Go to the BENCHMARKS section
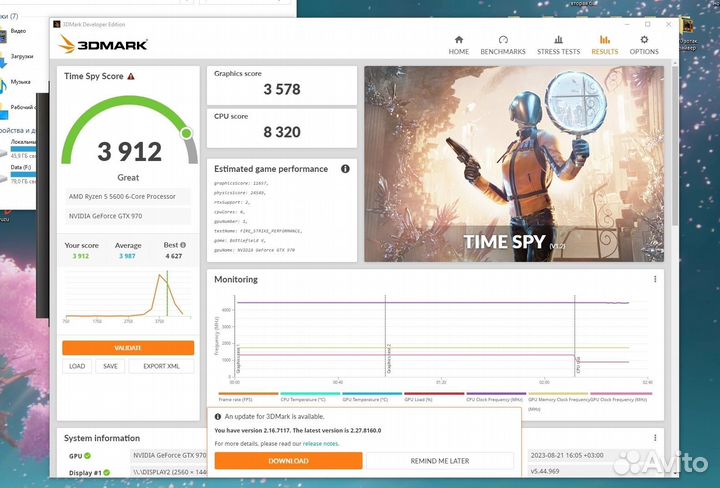 pyautogui.click(x=503, y=45)
